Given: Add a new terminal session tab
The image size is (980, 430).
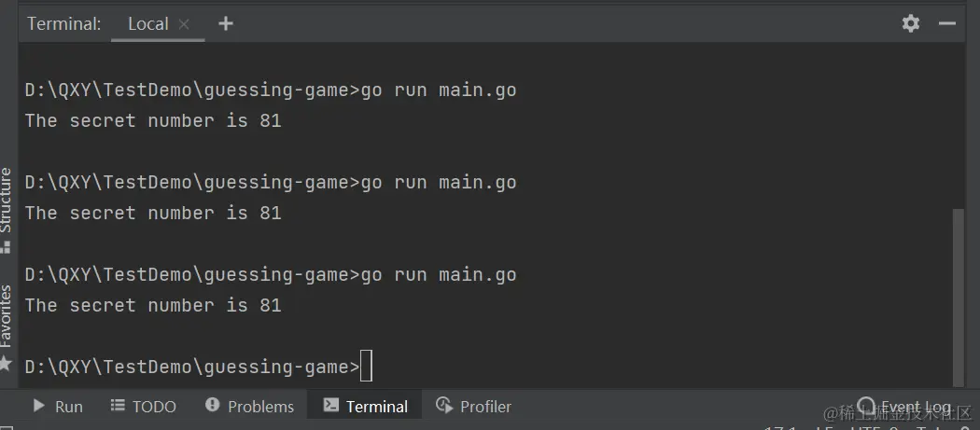Looking at the screenshot, I should 225,23.
